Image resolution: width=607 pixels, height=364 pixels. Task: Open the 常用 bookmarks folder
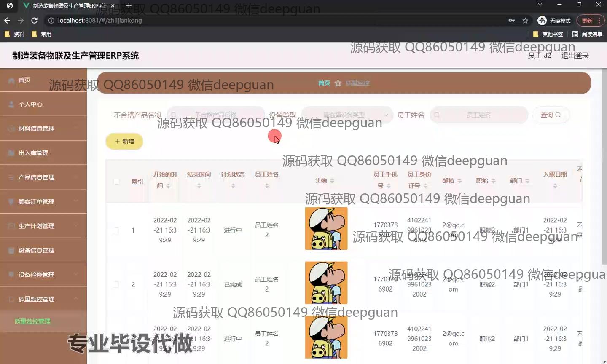[42, 35]
